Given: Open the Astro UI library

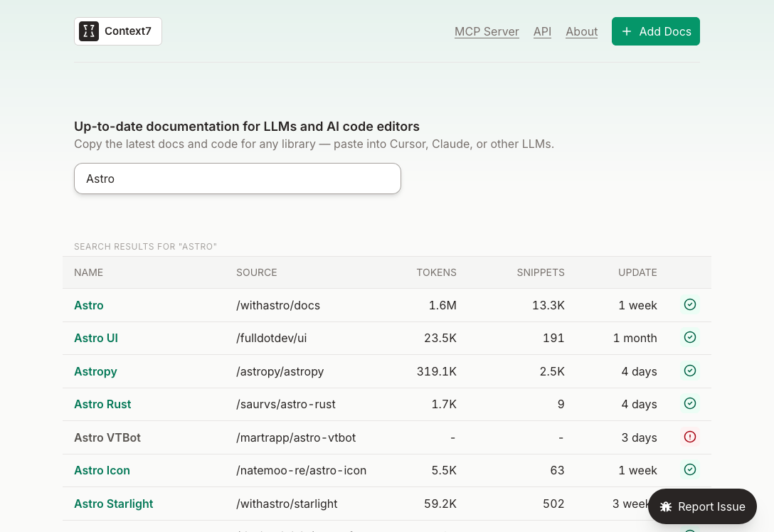Looking at the screenshot, I should 96,338.
